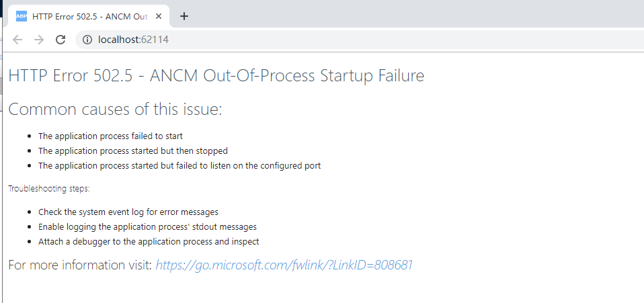The image size is (644, 303).
Task: Click the browser back arrow
Action: (17, 40)
